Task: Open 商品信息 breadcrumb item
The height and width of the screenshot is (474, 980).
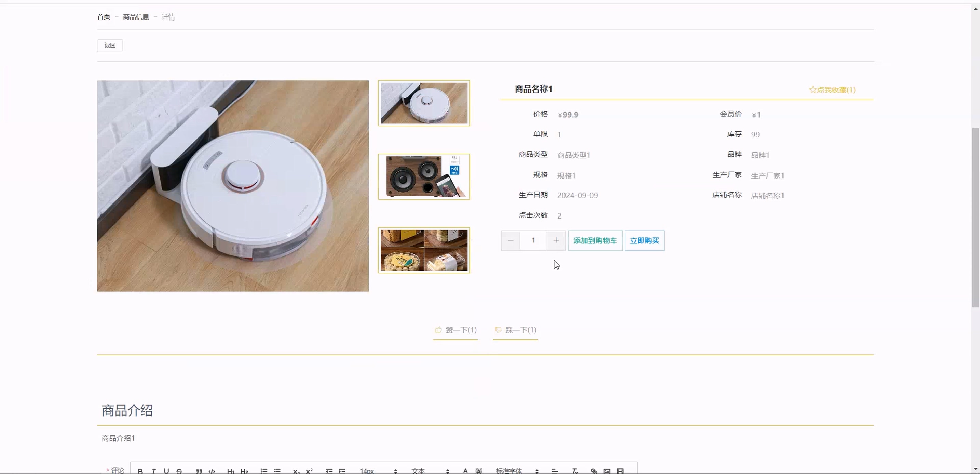Action: click(136, 17)
